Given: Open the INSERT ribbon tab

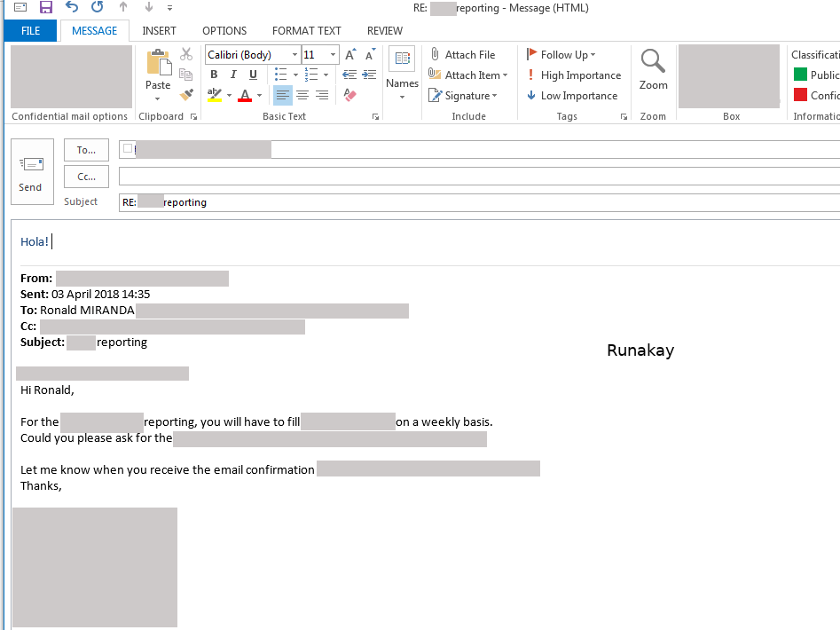Looking at the screenshot, I should click(159, 30).
